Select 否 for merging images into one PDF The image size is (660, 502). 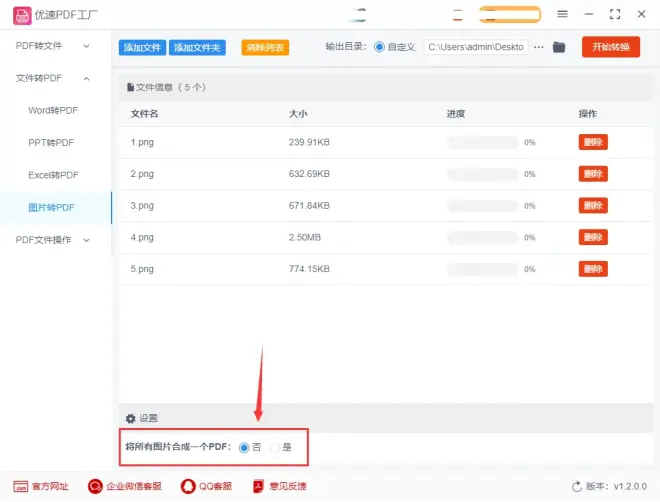[244, 447]
